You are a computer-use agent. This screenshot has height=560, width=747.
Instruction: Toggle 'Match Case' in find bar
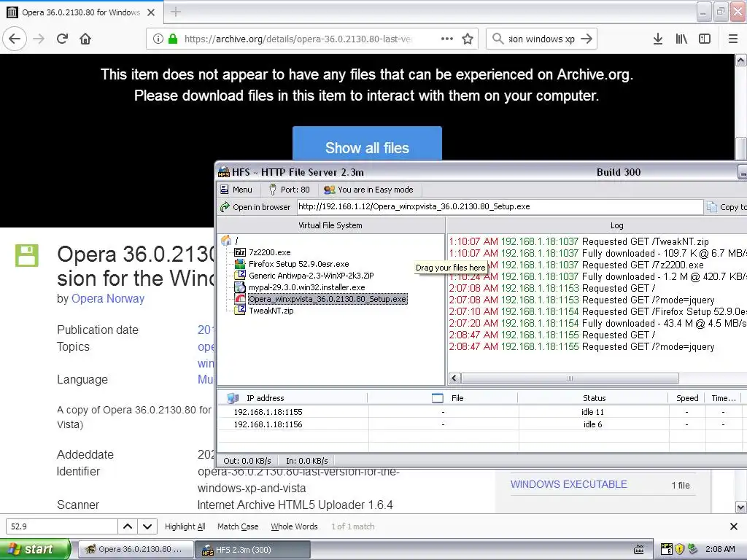click(238, 526)
